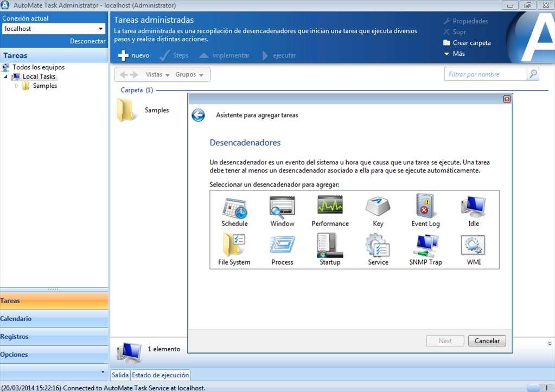This screenshot has width=555, height=392.
Task: Select the File System trigger
Action: point(234,245)
